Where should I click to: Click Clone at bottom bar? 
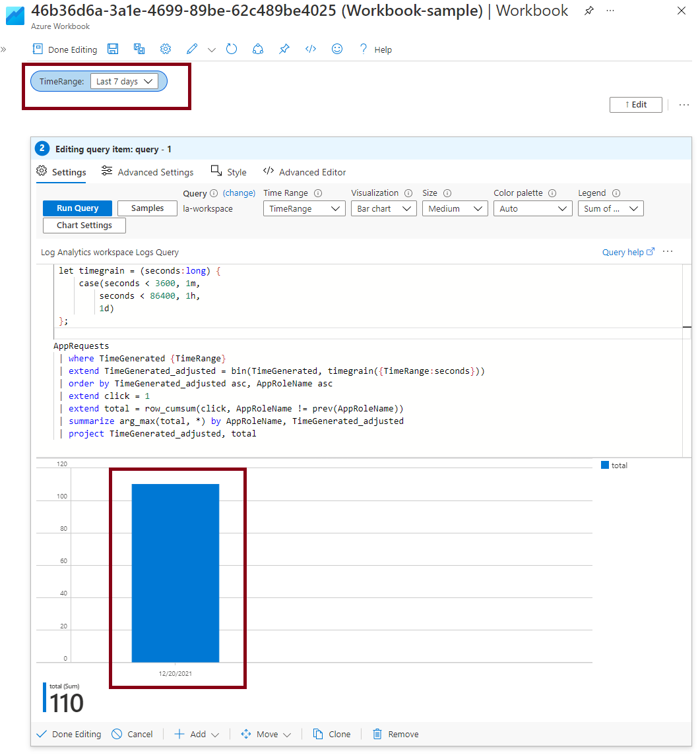point(332,734)
